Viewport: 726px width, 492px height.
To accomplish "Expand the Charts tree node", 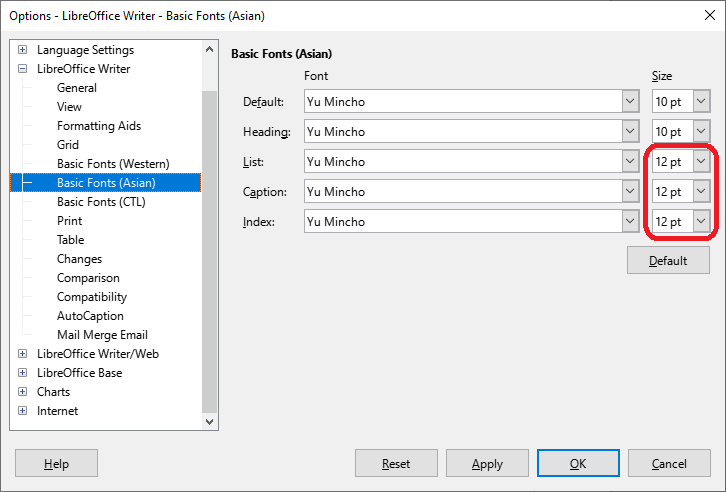I will (22, 392).
